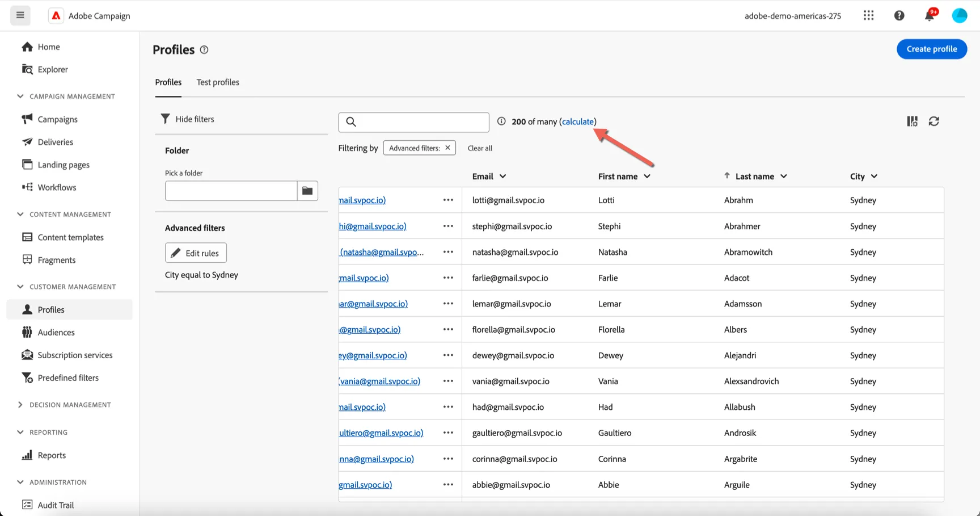
Task: Click the Create profile button
Action: 931,49
